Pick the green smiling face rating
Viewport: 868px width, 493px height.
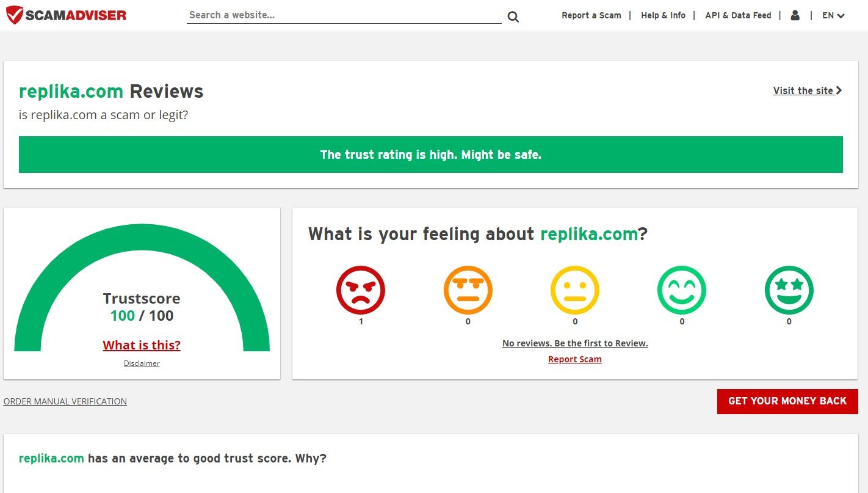pyautogui.click(x=682, y=290)
